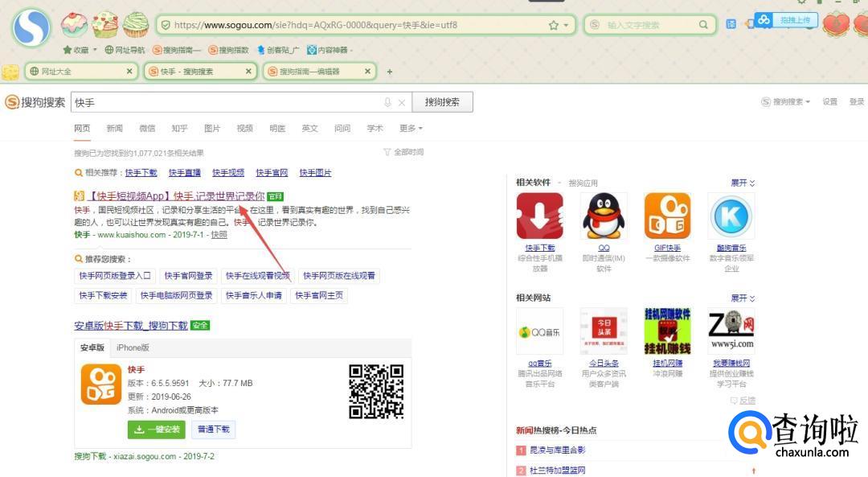
Task: Click the QQ penguin software icon
Action: [604, 216]
